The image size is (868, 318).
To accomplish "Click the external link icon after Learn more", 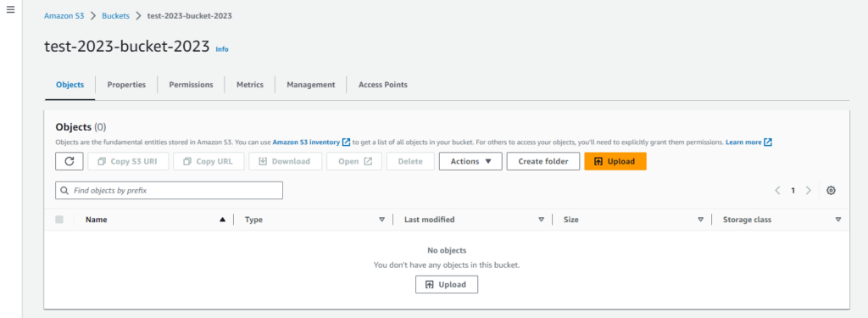I will pyautogui.click(x=768, y=142).
